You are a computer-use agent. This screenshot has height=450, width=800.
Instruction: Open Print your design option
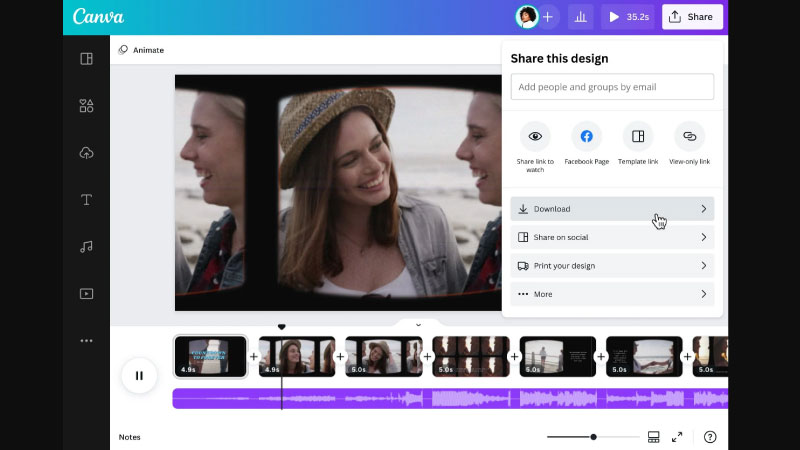612,266
